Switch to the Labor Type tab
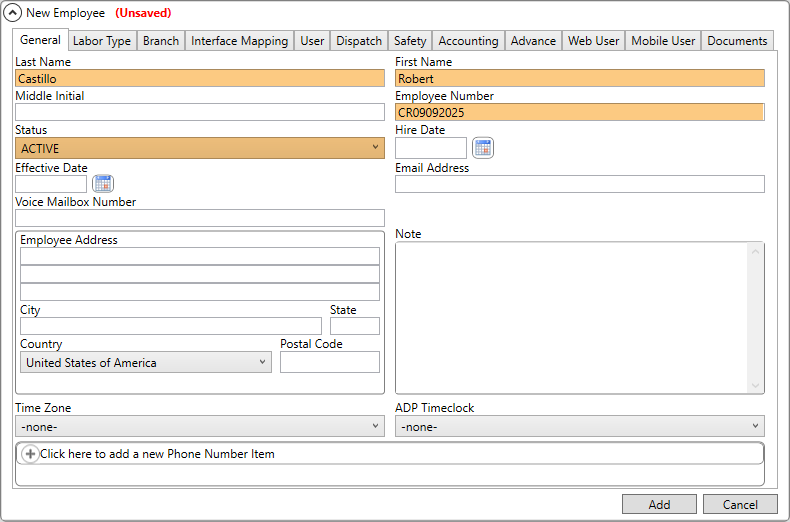 102,41
